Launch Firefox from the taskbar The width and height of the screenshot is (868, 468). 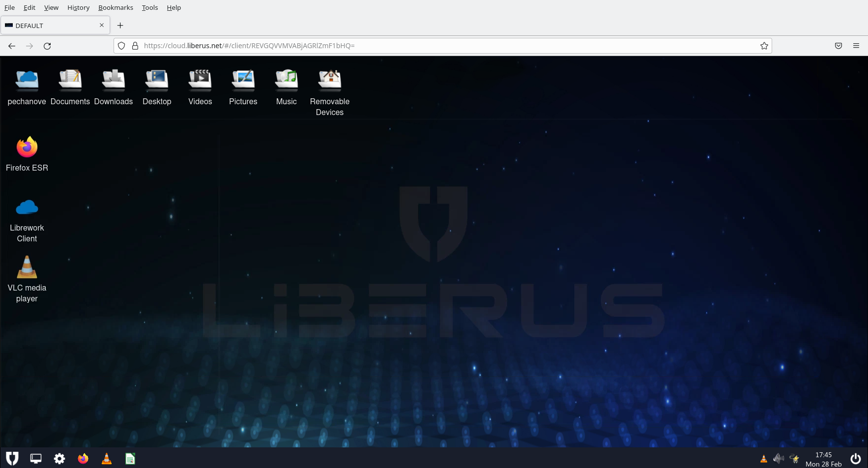[83, 459]
